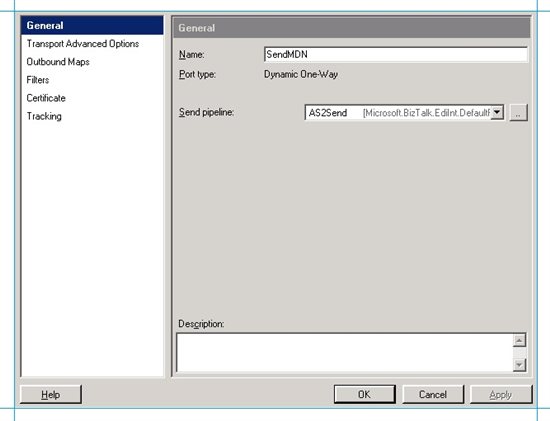Click the Dynamic One-Way port type text
The height and width of the screenshot is (421, 550).
(301, 74)
